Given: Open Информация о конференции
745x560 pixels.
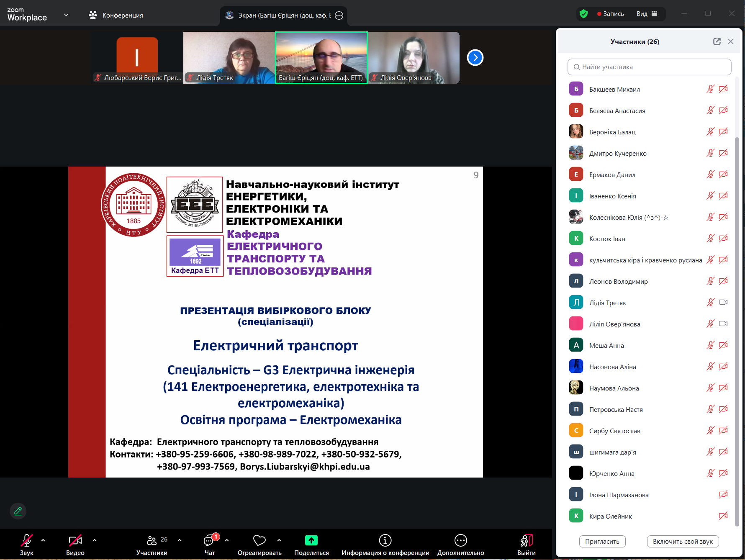Looking at the screenshot, I should point(385,544).
